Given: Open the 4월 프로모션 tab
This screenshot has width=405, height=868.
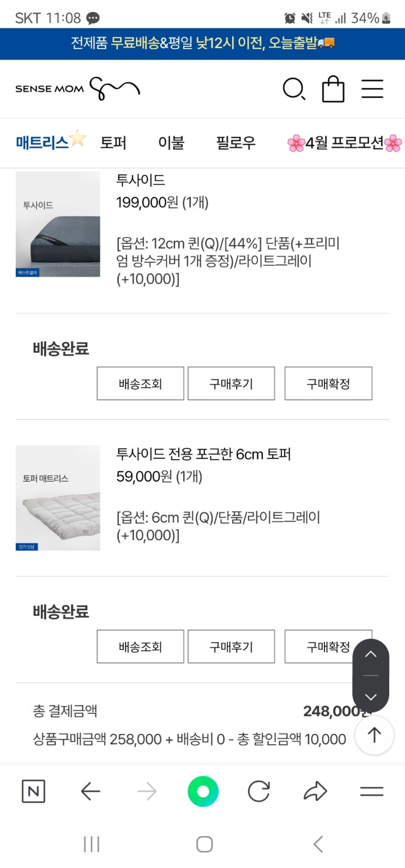Looking at the screenshot, I should 344,143.
